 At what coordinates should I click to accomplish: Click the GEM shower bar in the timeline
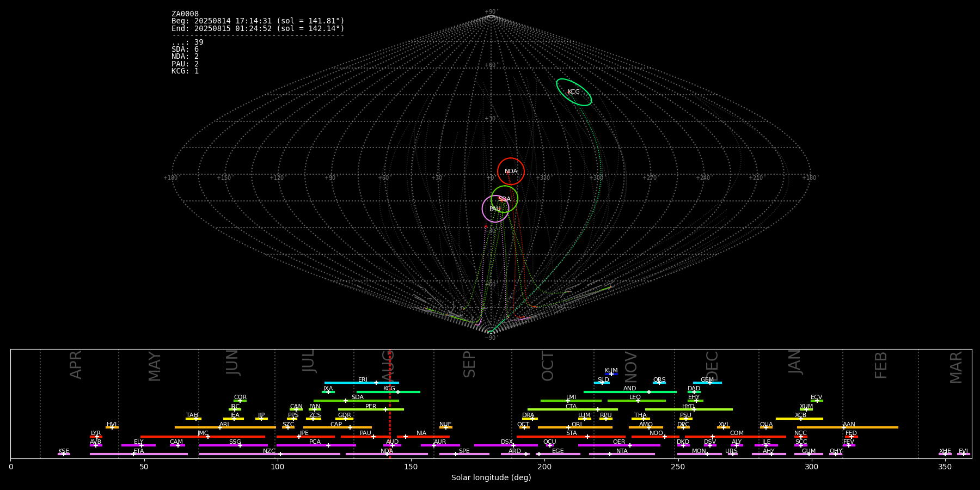tap(707, 383)
